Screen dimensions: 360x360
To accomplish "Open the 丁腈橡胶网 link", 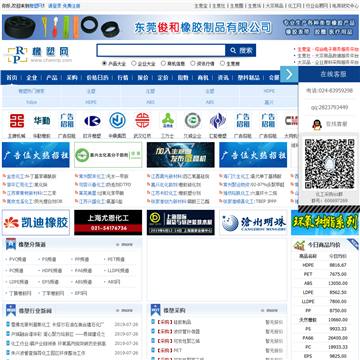I will [x=20, y=293].
